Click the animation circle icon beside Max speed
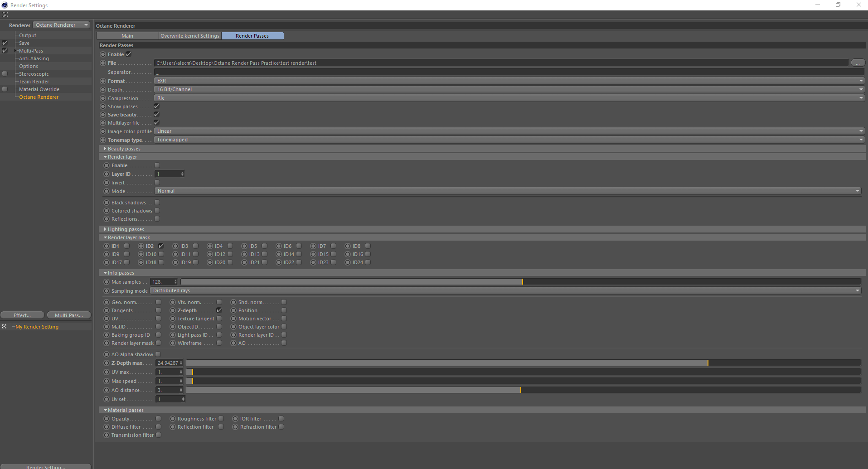868x469 pixels. [x=107, y=381]
